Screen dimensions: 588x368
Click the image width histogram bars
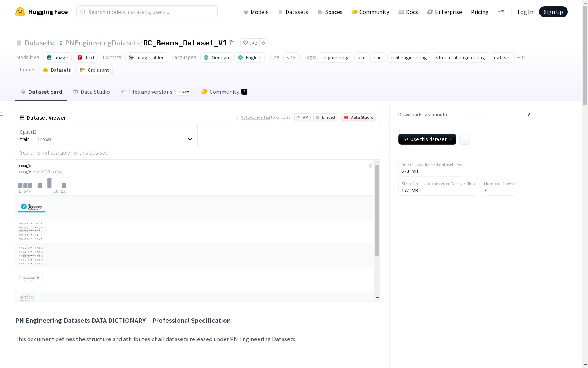click(x=42, y=183)
